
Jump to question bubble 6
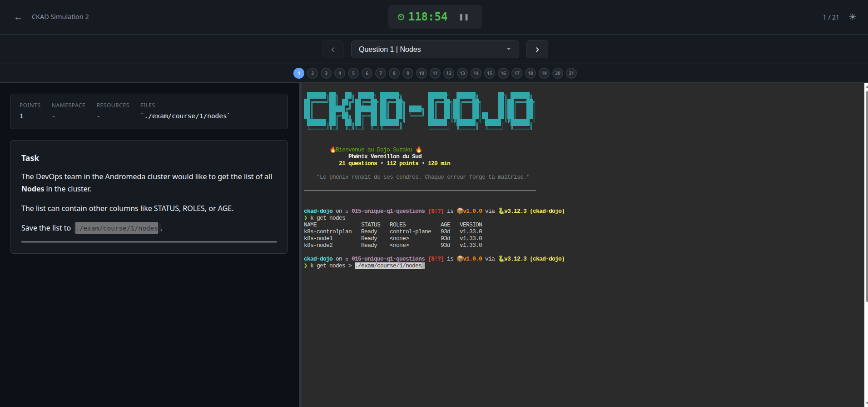(x=367, y=73)
